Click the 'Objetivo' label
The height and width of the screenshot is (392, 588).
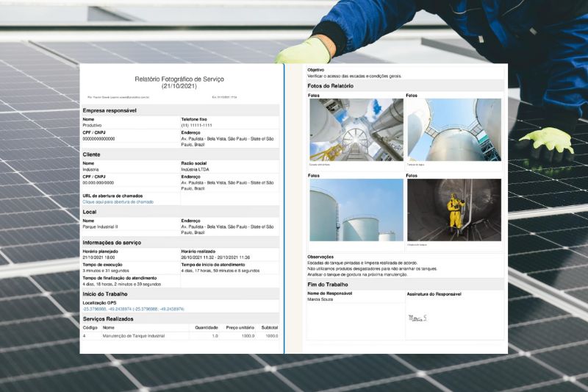[x=316, y=70]
